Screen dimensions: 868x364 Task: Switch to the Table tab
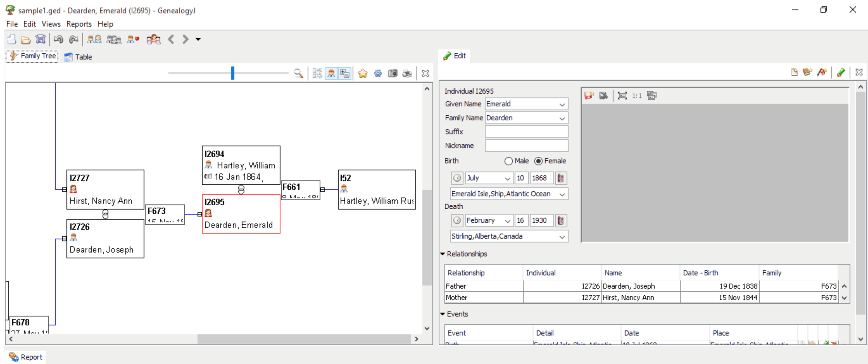[78, 57]
